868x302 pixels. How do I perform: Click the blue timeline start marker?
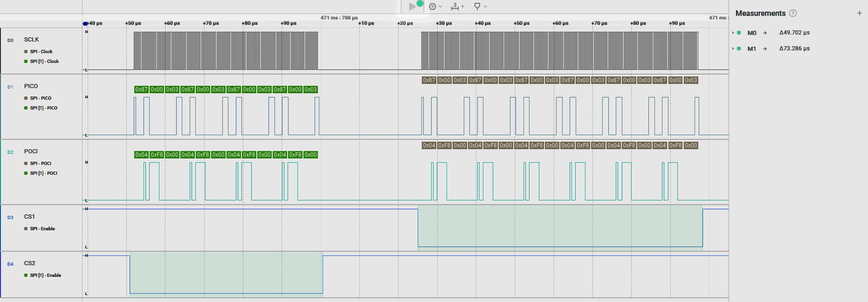click(85, 24)
